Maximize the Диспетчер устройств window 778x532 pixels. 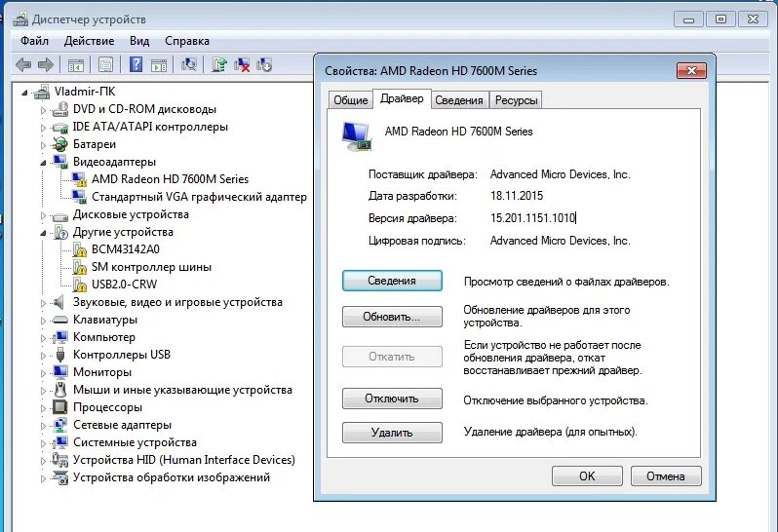pos(720,19)
